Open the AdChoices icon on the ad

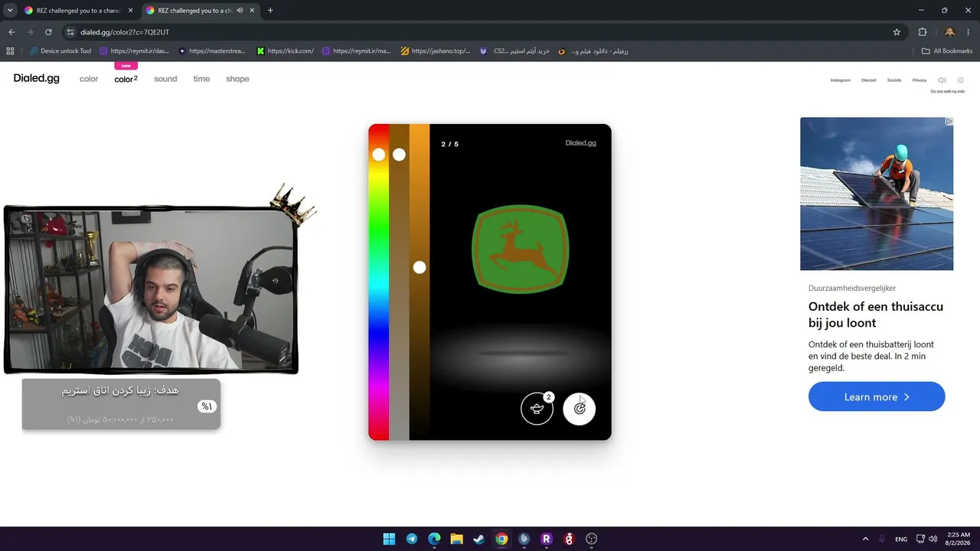point(949,122)
